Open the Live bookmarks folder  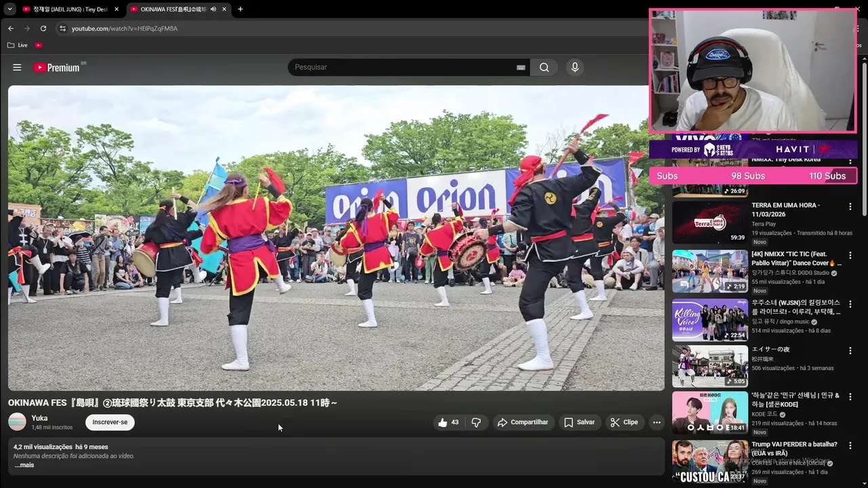point(18,45)
